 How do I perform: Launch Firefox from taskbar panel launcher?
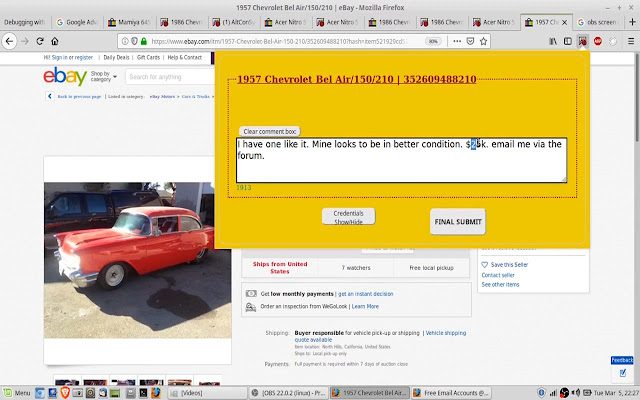point(156,393)
